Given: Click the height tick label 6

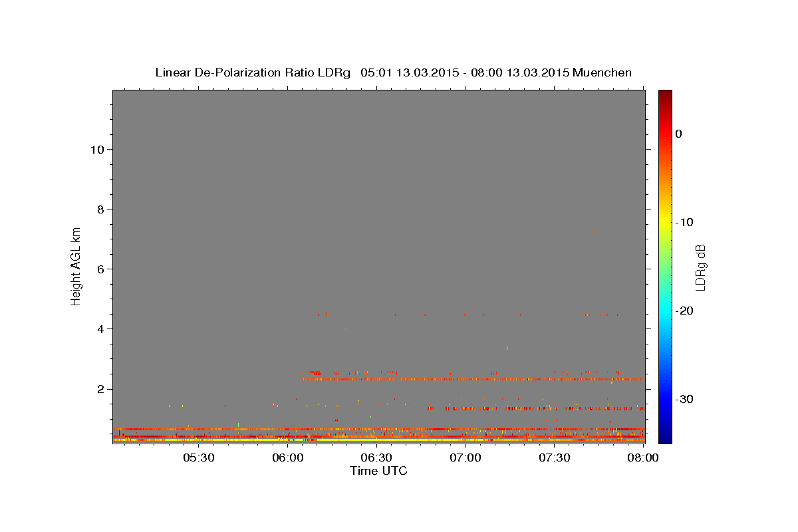Looking at the screenshot, I should 100,269.
